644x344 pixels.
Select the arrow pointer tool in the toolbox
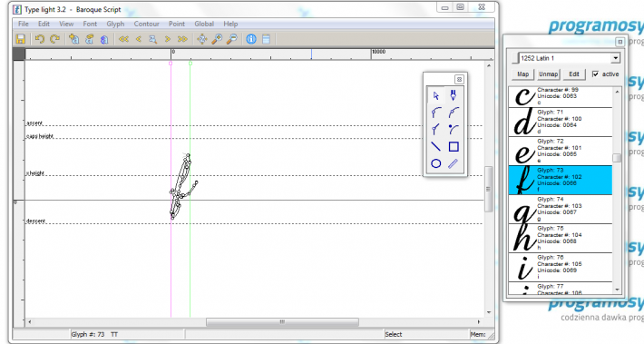pyautogui.click(x=436, y=95)
